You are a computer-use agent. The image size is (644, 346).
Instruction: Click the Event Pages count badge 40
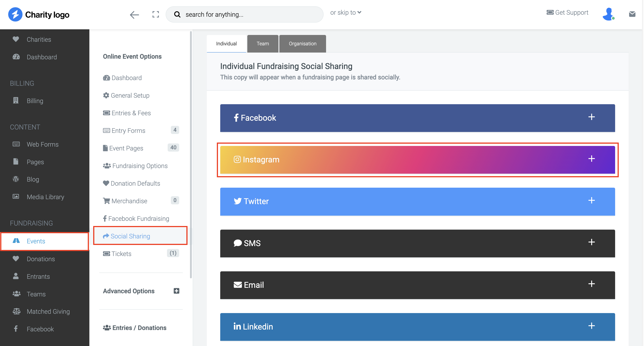click(173, 147)
